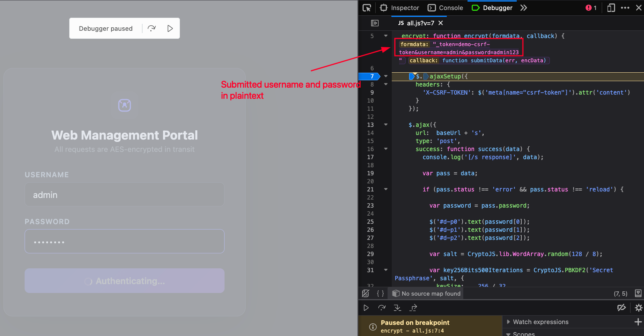Image resolution: width=644 pixels, height=336 pixels.
Task: Click line number 23 gutter to add breakpoint
Action: [370, 206]
